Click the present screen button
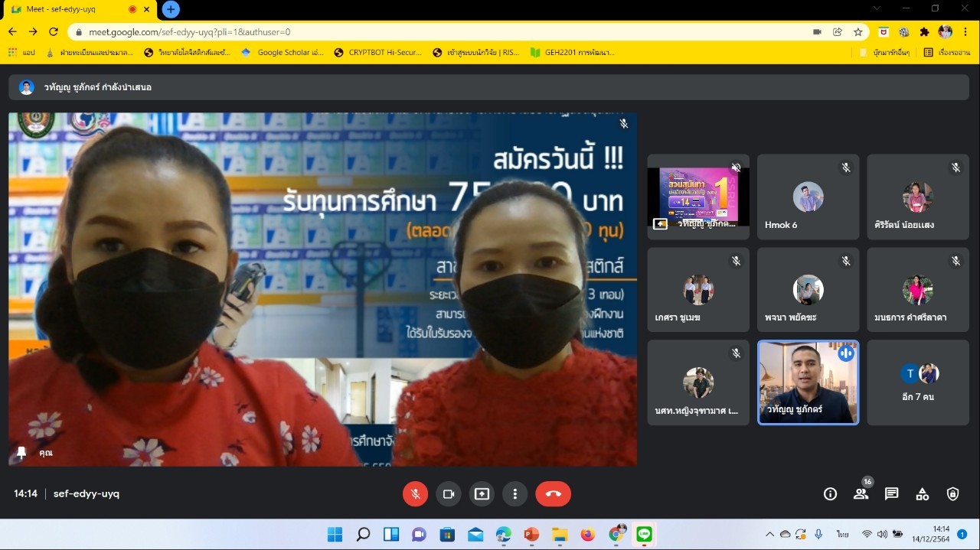 (x=482, y=494)
